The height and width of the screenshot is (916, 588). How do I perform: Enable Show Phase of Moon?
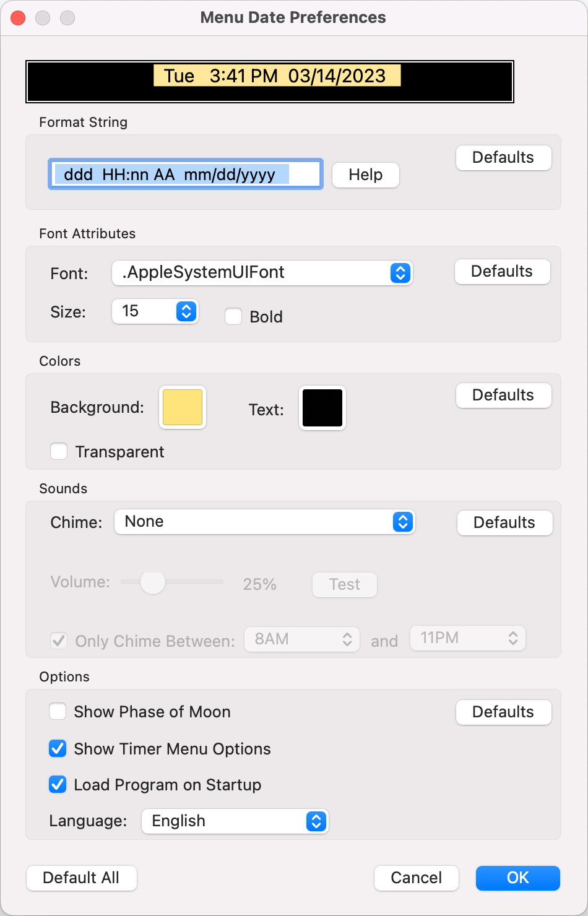[58, 712]
